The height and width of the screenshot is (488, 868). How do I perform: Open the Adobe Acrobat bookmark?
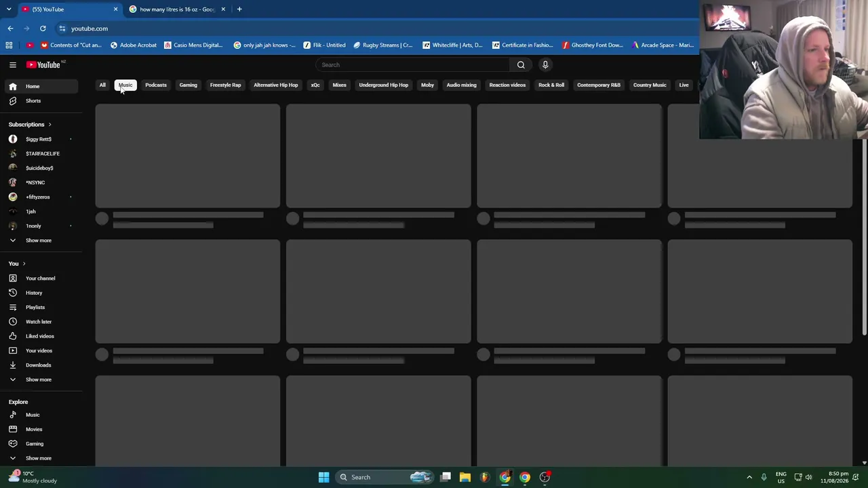coord(134,45)
